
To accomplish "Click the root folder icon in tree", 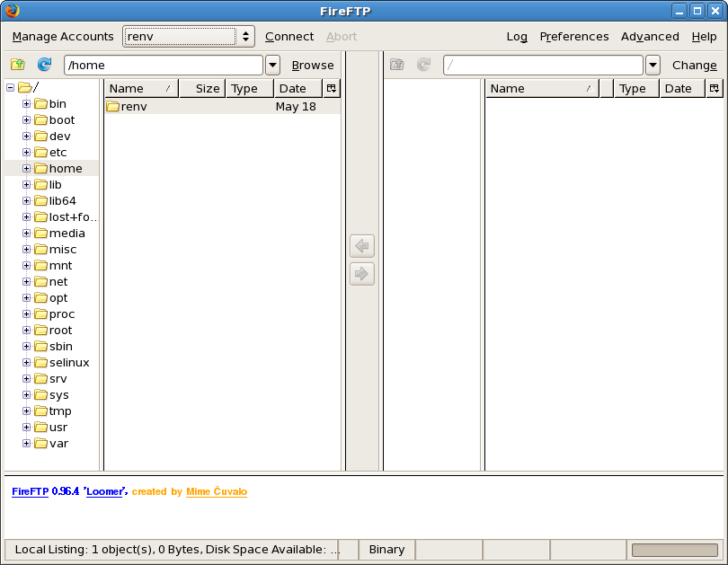I will click(x=25, y=87).
